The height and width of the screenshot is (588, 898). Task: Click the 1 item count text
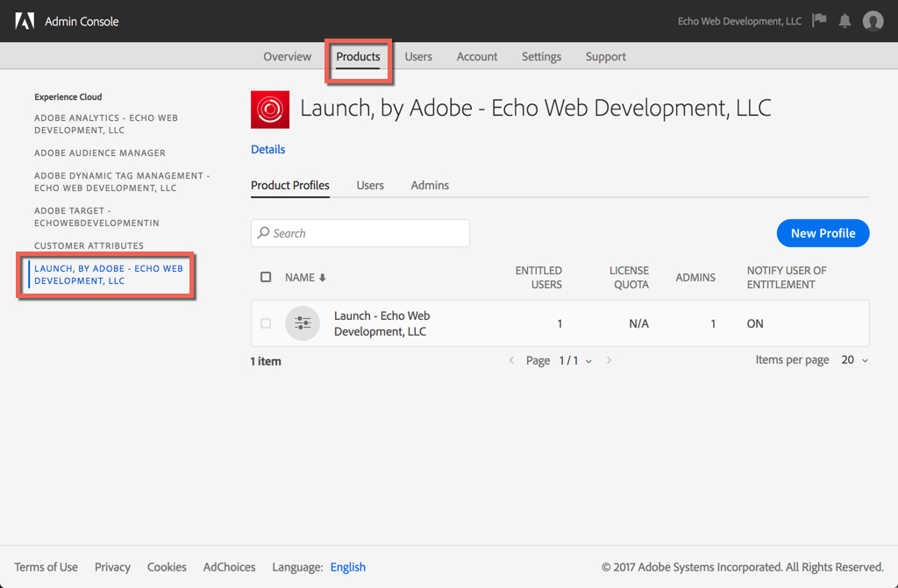click(x=266, y=361)
